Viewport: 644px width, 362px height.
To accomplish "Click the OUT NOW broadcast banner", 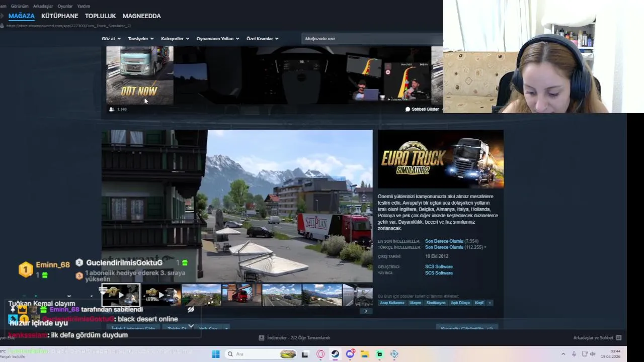I will coord(140,75).
